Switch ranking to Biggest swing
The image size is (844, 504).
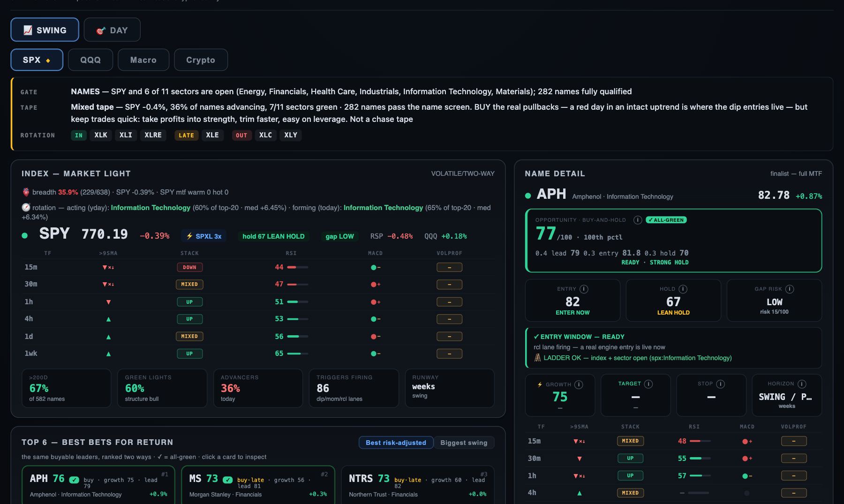464,443
